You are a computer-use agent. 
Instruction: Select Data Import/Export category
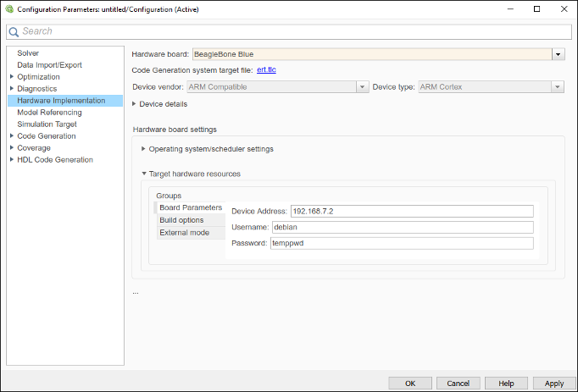pos(49,65)
